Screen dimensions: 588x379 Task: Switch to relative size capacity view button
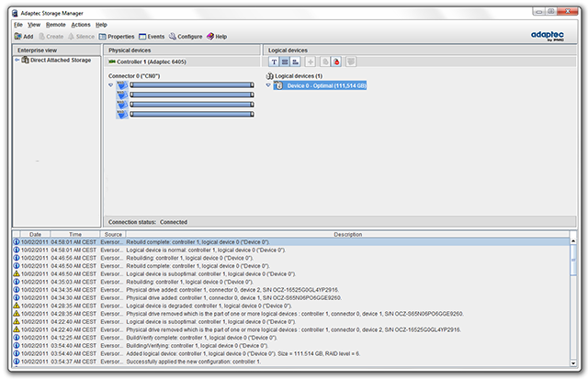click(x=296, y=61)
